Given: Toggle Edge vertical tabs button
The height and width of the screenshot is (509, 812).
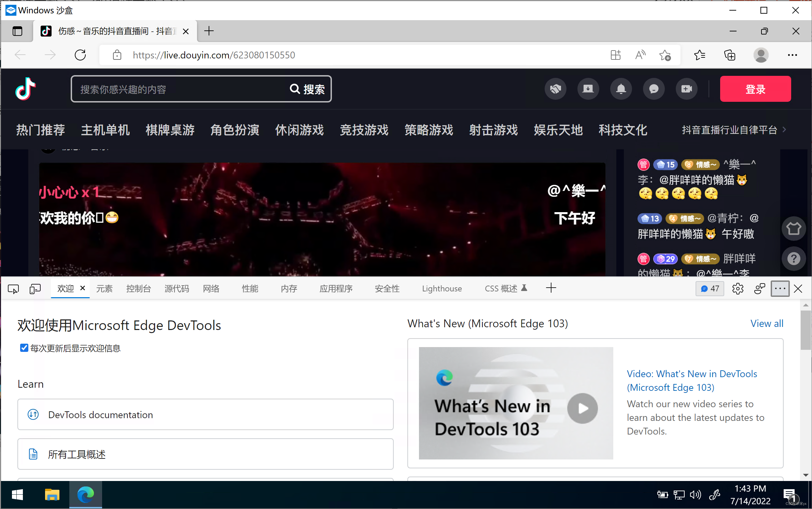Looking at the screenshot, I should point(17,31).
